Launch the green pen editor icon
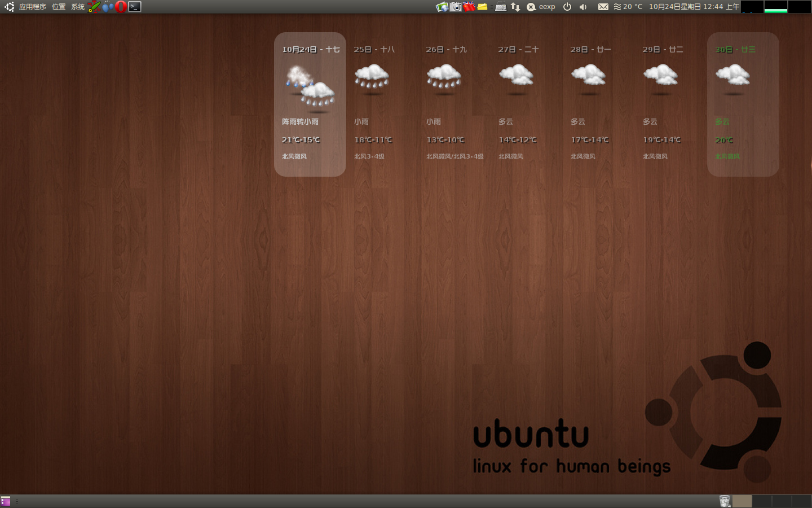The image size is (812, 508). tap(94, 7)
